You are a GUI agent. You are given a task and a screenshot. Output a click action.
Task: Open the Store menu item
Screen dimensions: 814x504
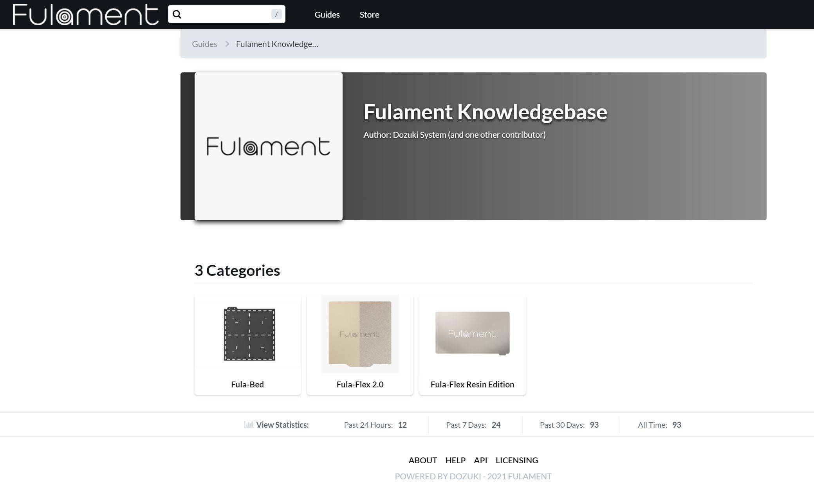pos(369,14)
